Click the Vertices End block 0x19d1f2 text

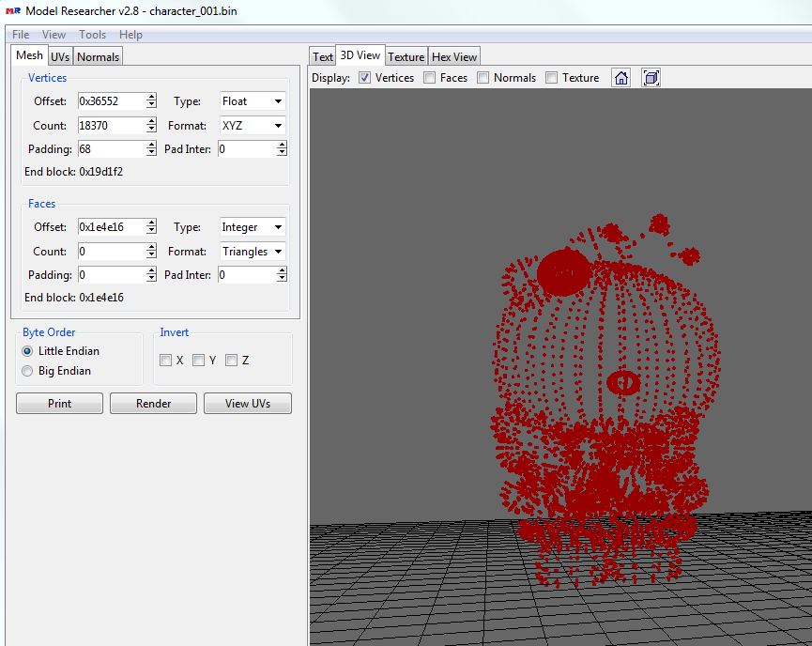point(73,172)
